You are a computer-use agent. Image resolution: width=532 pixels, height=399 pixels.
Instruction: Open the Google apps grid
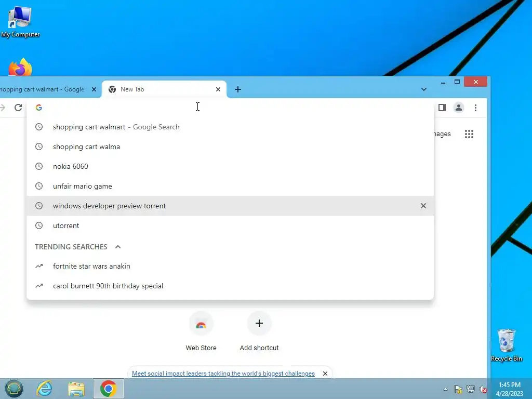pyautogui.click(x=469, y=134)
